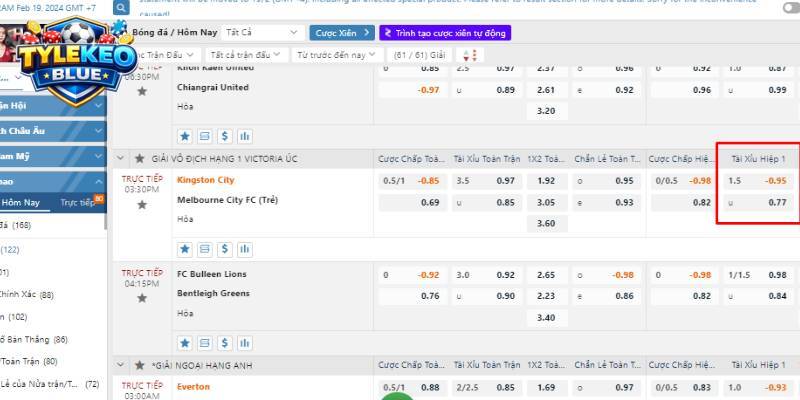The width and height of the screenshot is (800, 400).
Task: Favorite the Giải Vô Địch Hạng 1 Victoria Úc league
Action: (x=140, y=159)
